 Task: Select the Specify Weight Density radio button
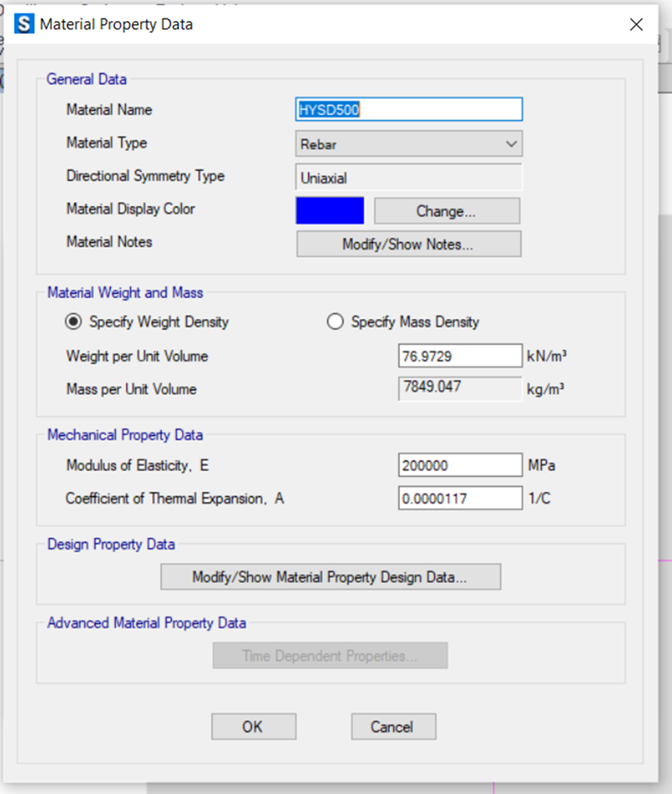click(x=74, y=322)
